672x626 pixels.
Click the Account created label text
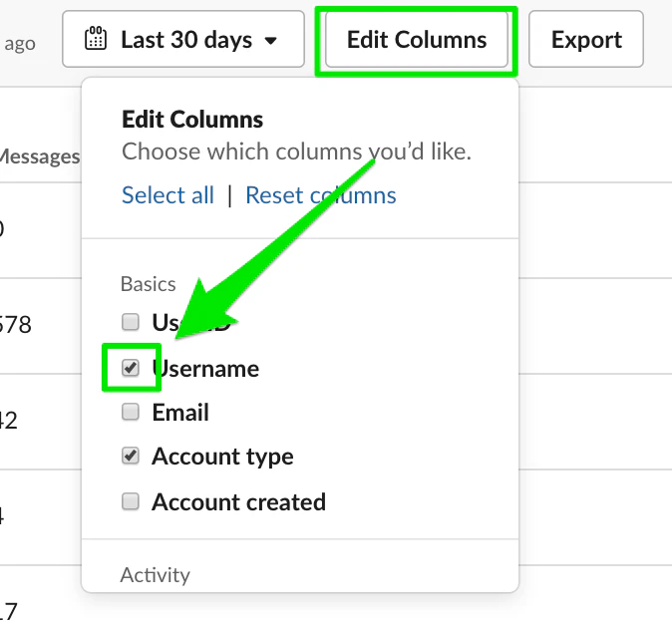tap(238, 502)
